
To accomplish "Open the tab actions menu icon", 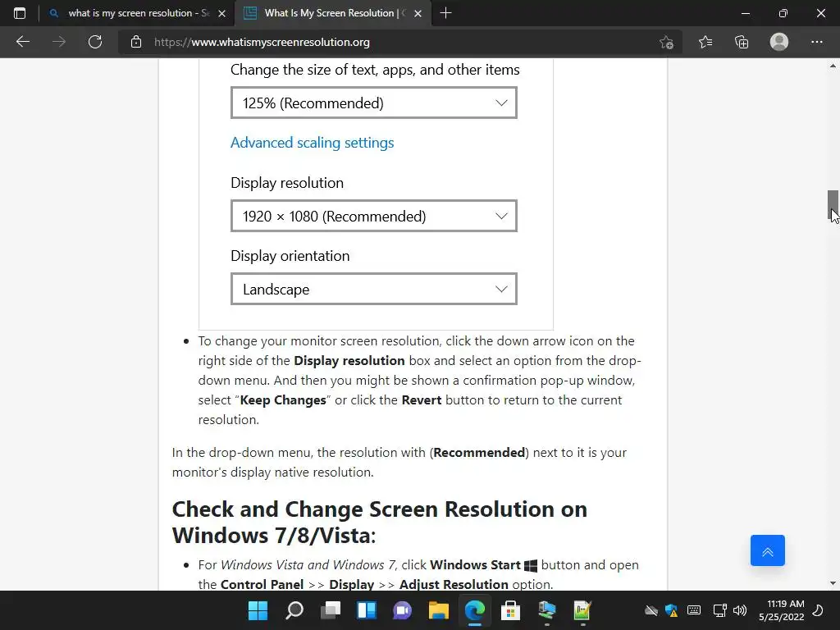I will [x=20, y=13].
